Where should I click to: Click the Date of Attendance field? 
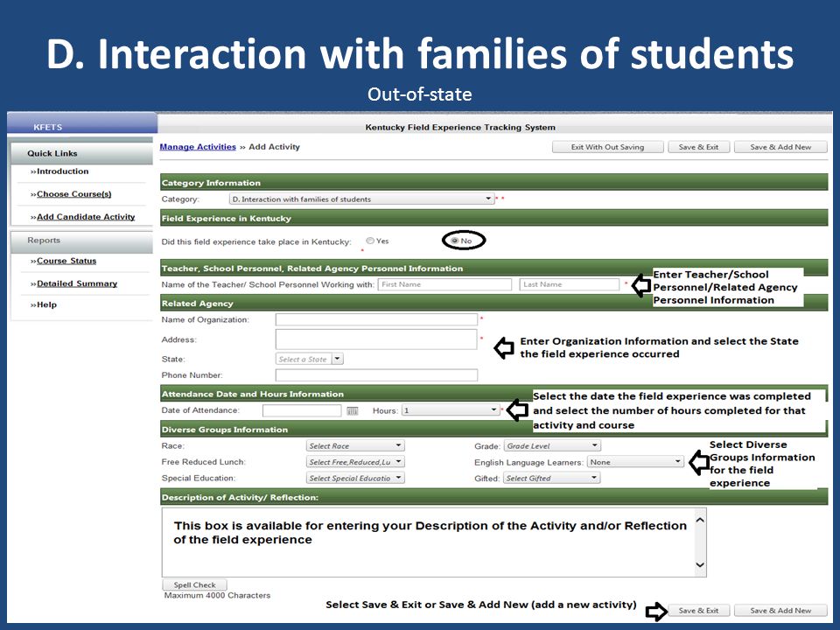[302, 410]
